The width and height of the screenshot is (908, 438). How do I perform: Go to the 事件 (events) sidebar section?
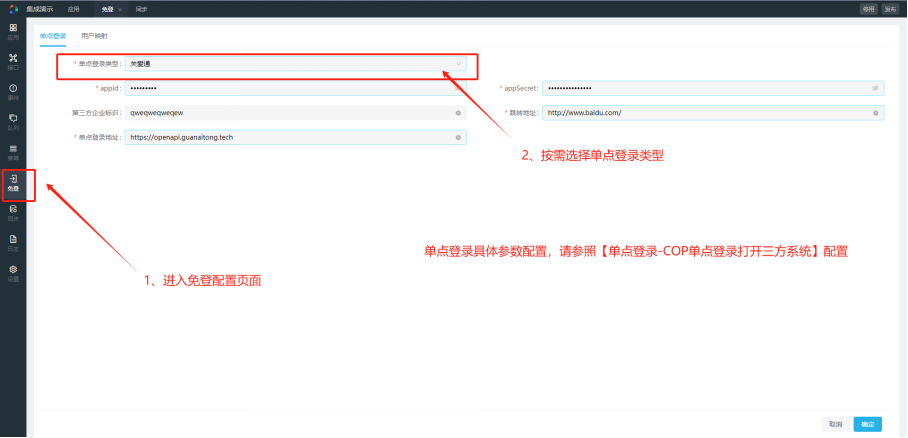(x=13, y=92)
